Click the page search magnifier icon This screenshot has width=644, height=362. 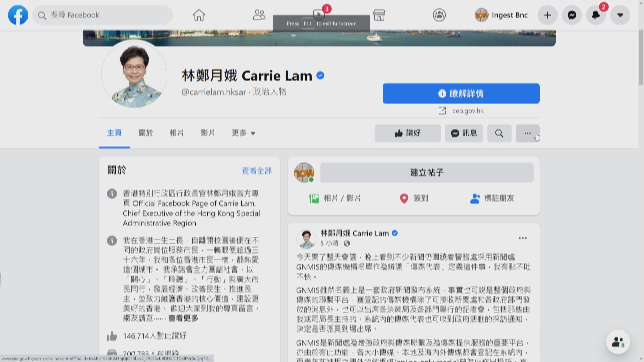click(x=499, y=133)
